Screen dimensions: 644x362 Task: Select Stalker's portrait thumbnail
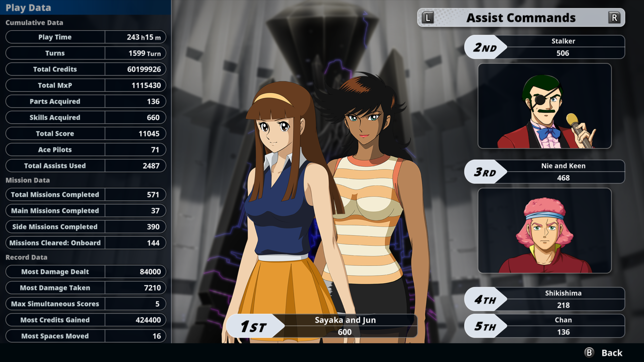[x=544, y=106]
